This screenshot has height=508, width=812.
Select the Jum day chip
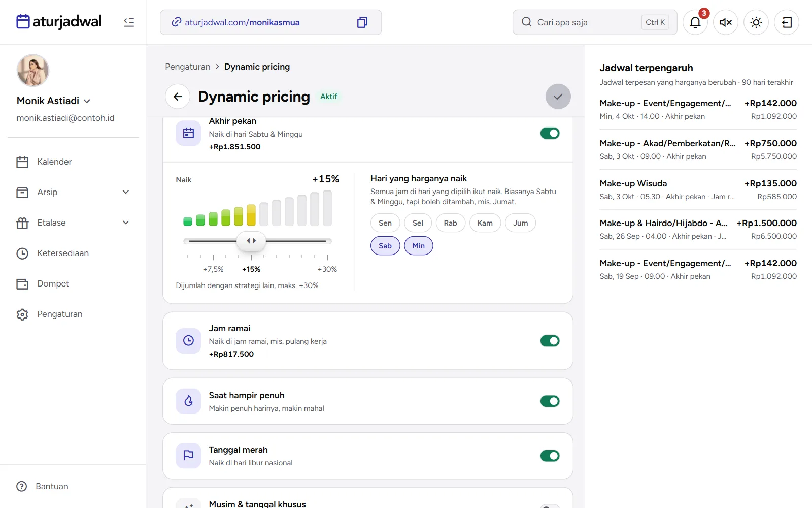tap(520, 223)
